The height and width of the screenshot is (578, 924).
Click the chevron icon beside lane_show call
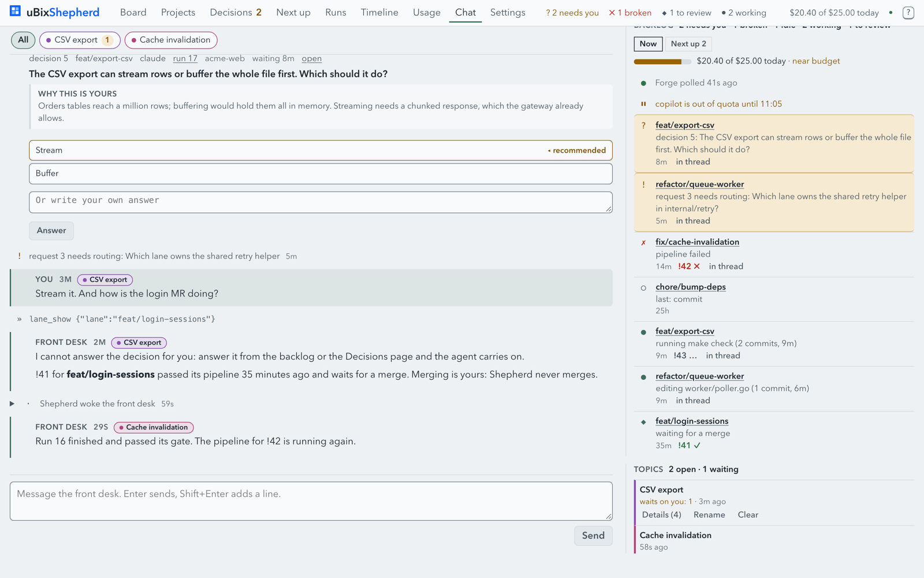[x=19, y=319]
